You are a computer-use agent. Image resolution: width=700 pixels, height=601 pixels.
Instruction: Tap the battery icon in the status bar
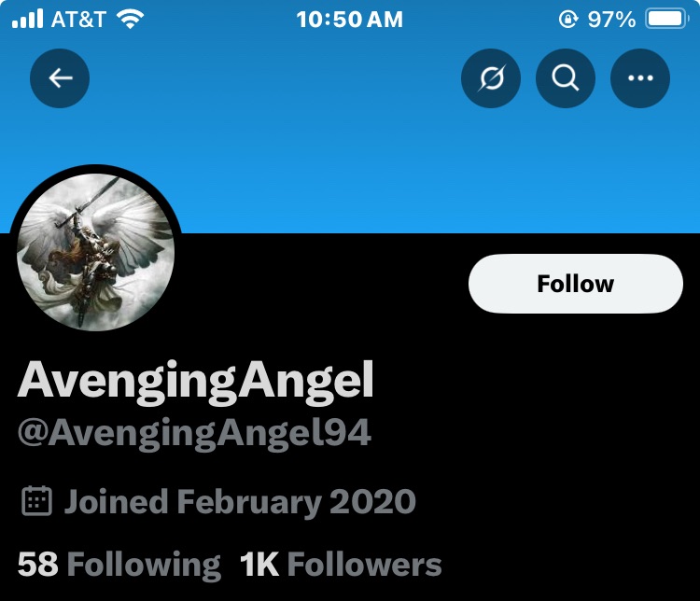(x=667, y=19)
